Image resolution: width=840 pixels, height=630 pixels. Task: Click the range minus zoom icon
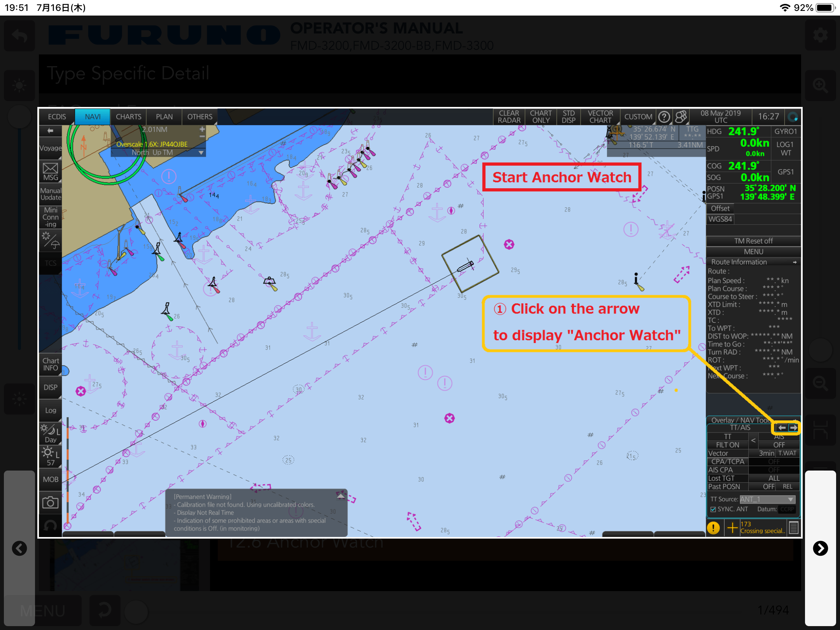click(x=202, y=136)
